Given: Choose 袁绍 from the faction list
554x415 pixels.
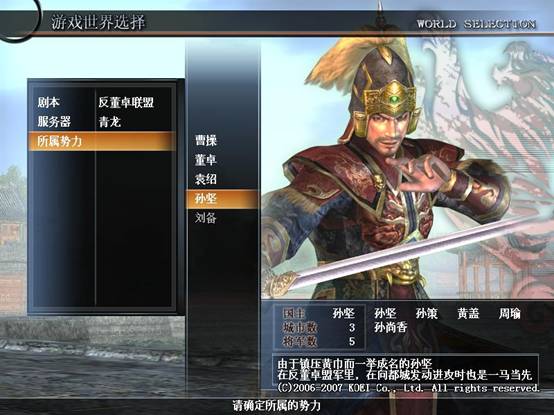Looking at the screenshot, I should [x=206, y=179].
